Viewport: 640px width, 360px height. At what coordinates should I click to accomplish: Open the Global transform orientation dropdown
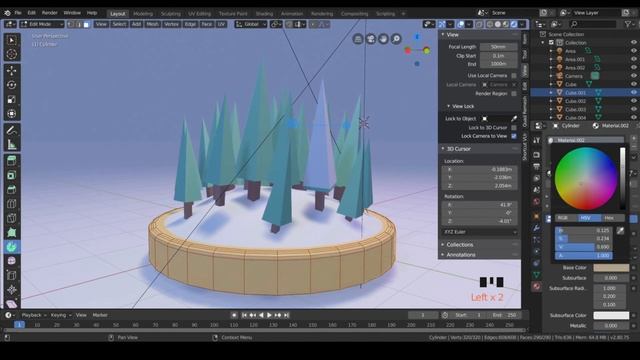tap(251, 24)
